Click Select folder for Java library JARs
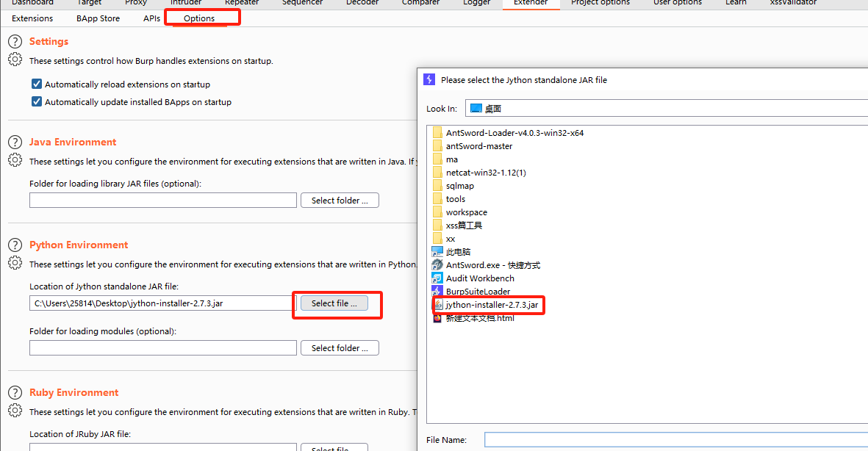Viewport: 868px width, 451px height. [x=340, y=201]
